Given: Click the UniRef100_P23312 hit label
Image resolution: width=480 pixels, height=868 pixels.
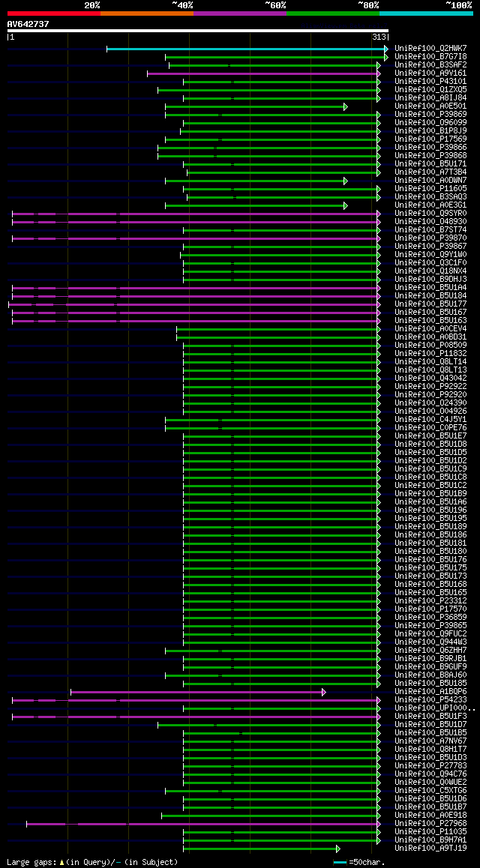Looking at the screenshot, I should (430, 601).
